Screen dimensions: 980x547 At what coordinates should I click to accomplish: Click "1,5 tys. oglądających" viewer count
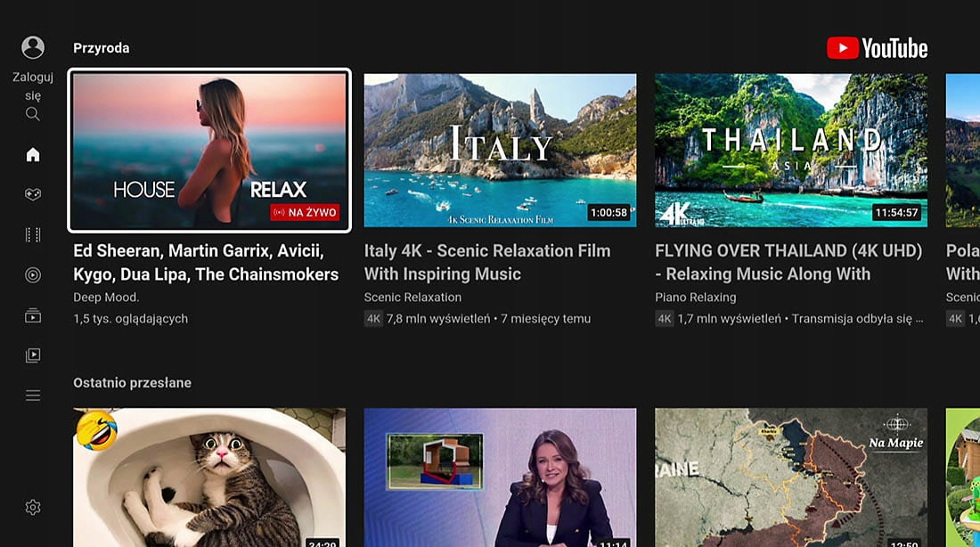point(131,319)
